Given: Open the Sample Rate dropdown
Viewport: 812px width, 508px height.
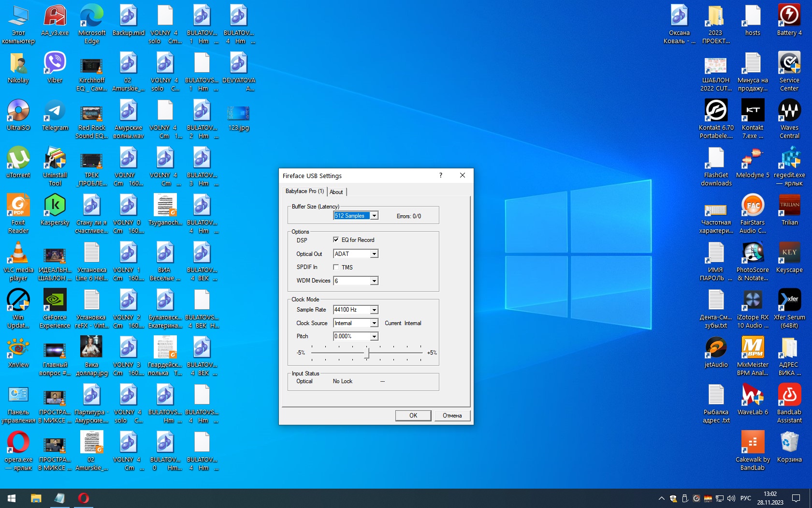Looking at the screenshot, I should click(374, 310).
